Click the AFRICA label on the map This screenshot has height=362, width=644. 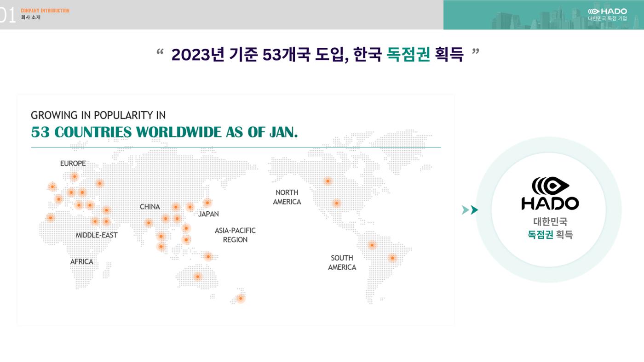click(82, 262)
